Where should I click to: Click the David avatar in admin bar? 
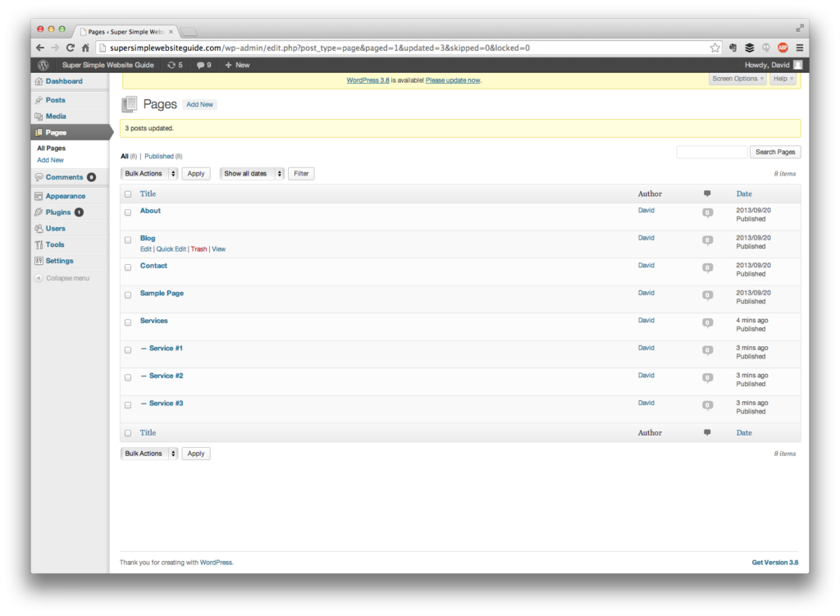(797, 65)
